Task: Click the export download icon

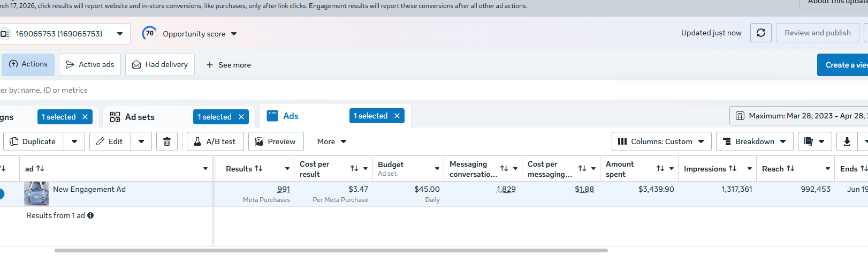Action: (x=847, y=141)
